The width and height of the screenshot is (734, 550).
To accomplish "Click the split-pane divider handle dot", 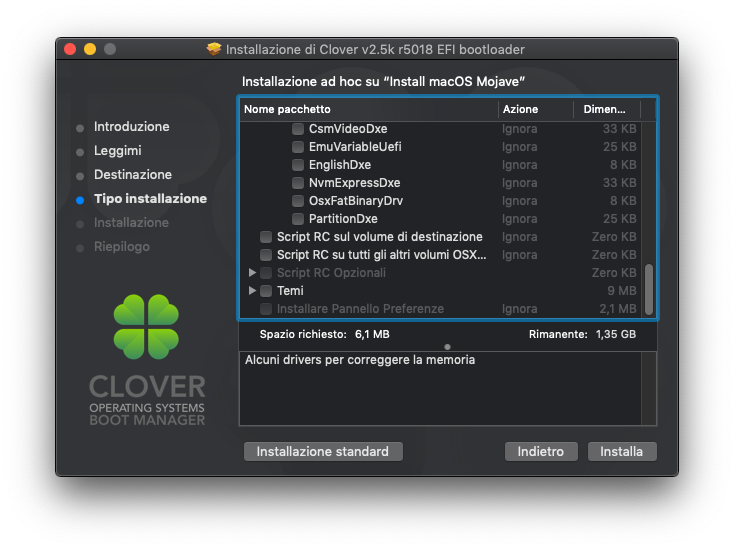I will tap(448, 347).
